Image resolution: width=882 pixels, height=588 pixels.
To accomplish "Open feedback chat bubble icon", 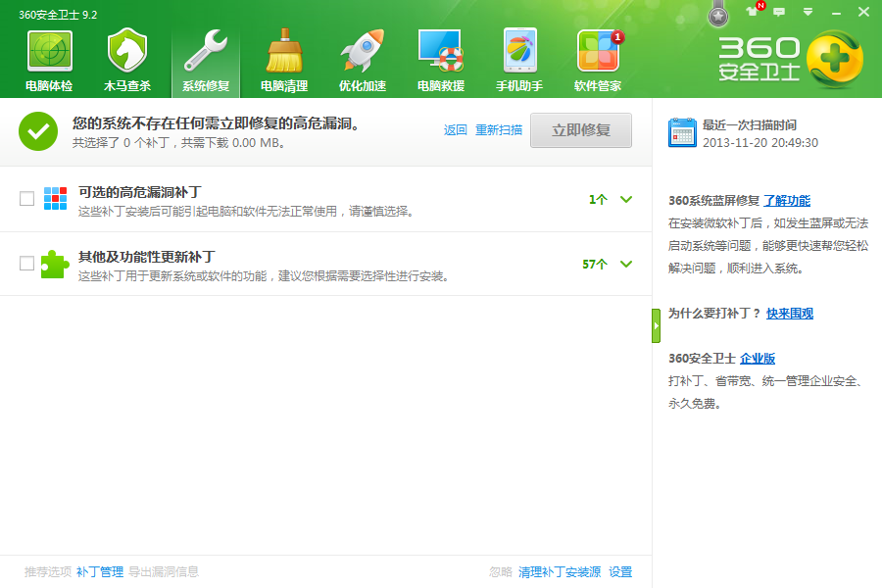I will coord(779,12).
